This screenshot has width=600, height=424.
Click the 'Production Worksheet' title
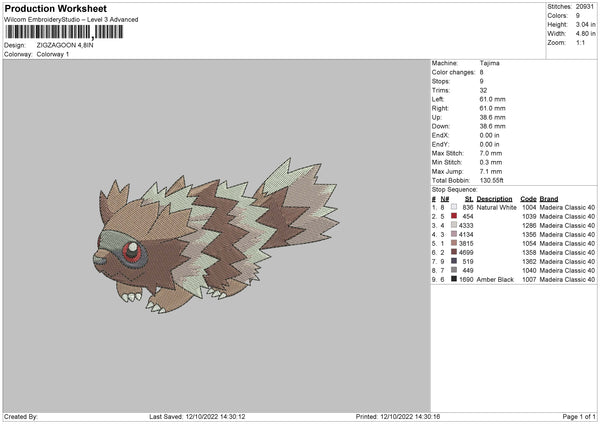(x=55, y=8)
